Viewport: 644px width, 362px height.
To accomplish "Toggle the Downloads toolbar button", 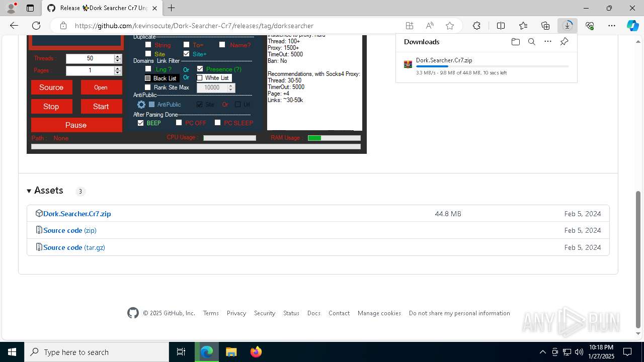I will pos(568,26).
